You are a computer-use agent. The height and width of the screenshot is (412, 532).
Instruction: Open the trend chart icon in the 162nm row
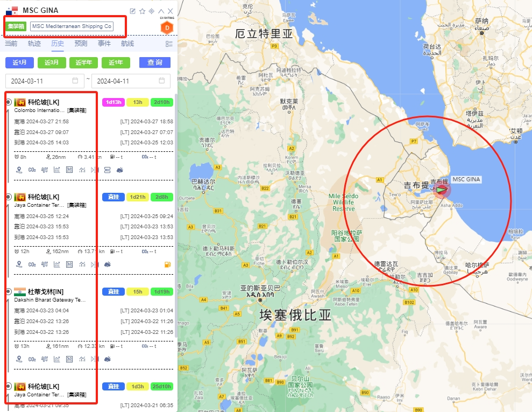point(82,264)
